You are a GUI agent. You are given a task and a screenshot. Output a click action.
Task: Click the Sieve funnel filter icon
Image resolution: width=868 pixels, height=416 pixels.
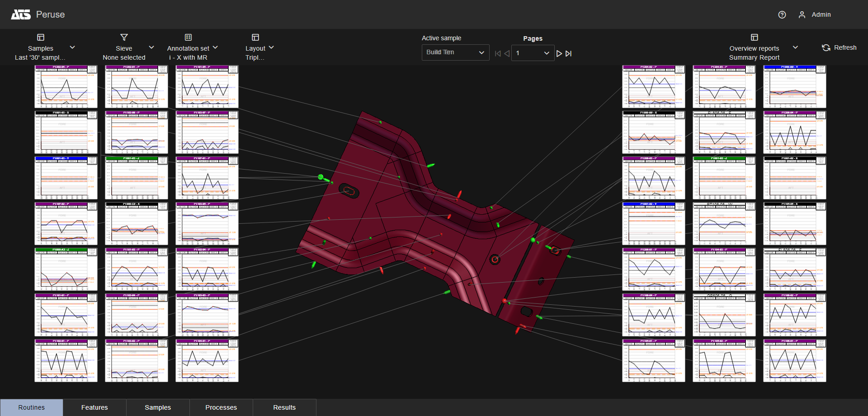point(124,37)
